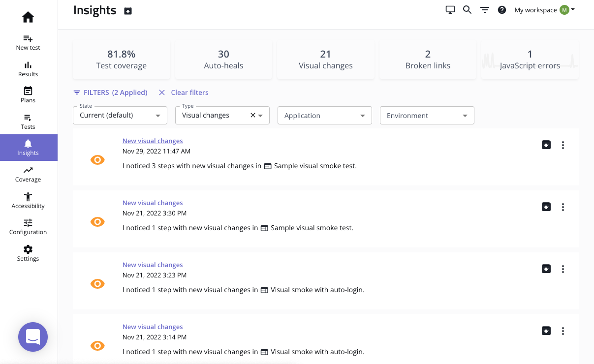Clear the Visual changes type selection

pyautogui.click(x=253, y=115)
